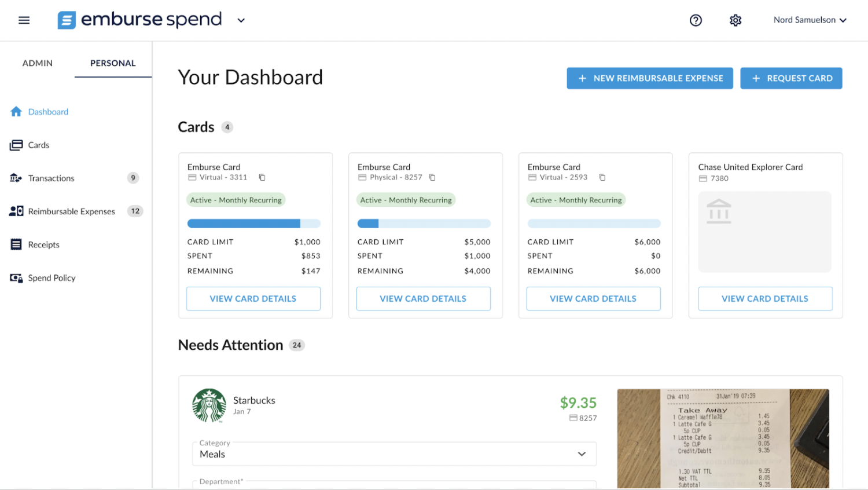Screen dimensions: 868x490
Task: Open settings via the gear icon
Action: click(x=735, y=20)
